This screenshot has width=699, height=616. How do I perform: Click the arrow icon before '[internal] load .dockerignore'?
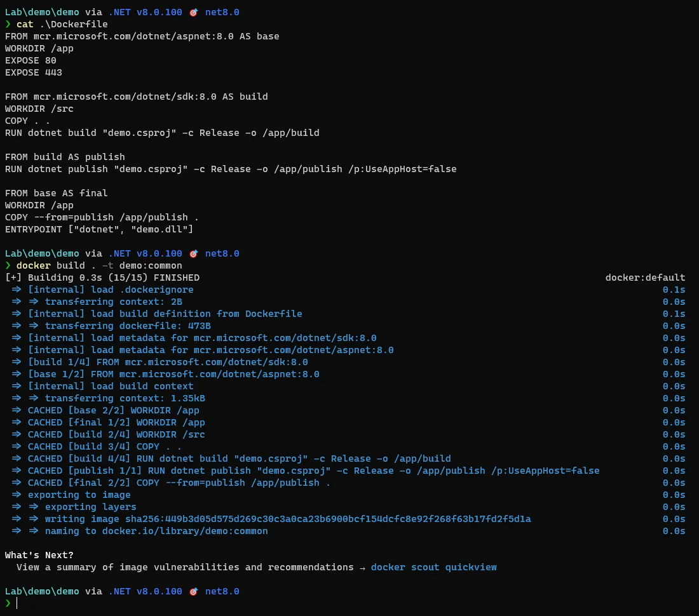[x=16, y=290]
